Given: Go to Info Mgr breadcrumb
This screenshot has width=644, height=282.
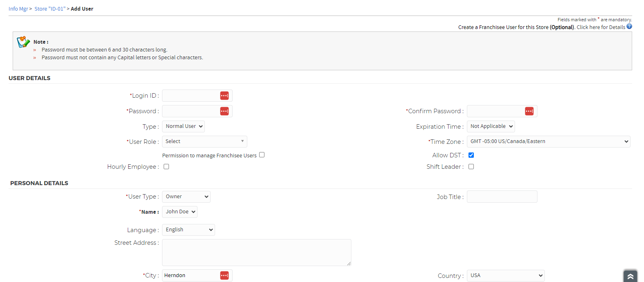Looking at the screenshot, I should click(x=18, y=9).
